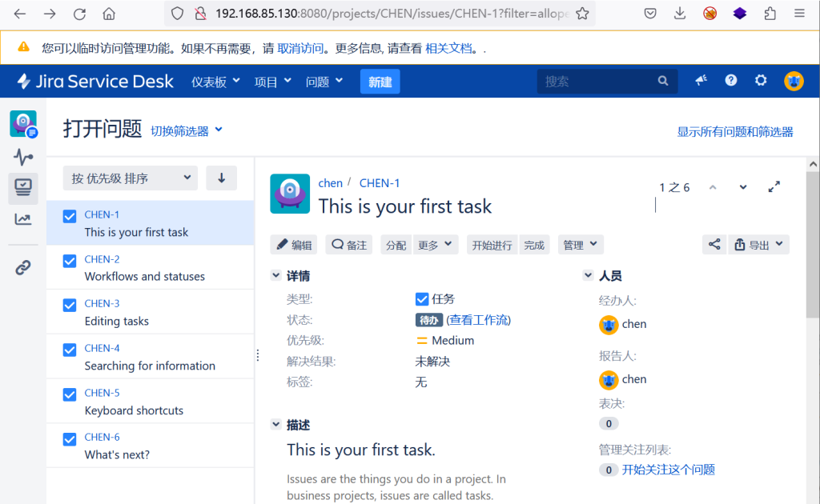Open the 导出 export dropdown
Viewport: 820px width, 504px height.
758,245
